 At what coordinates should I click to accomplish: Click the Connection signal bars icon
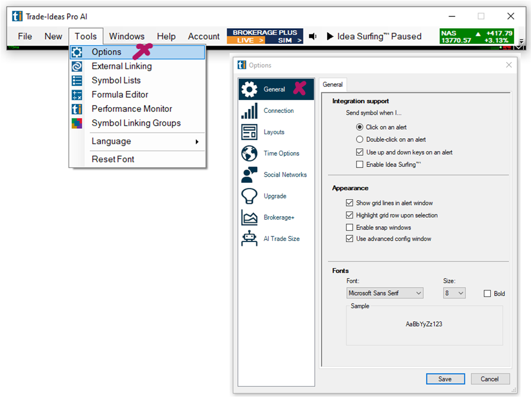click(x=249, y=111)
